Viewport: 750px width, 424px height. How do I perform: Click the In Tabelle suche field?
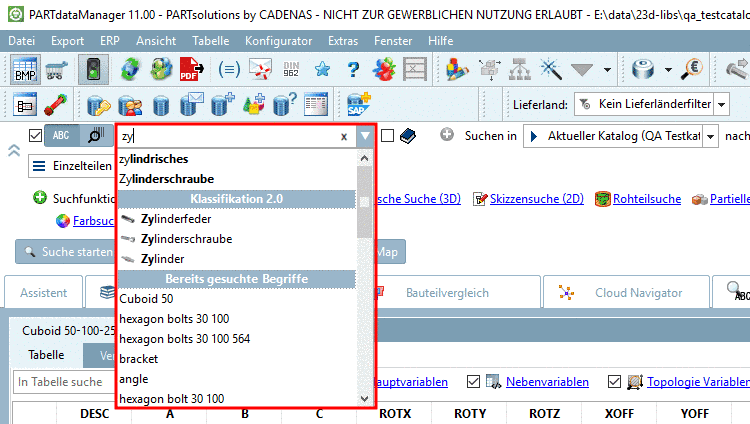click(x=63, y=382)
